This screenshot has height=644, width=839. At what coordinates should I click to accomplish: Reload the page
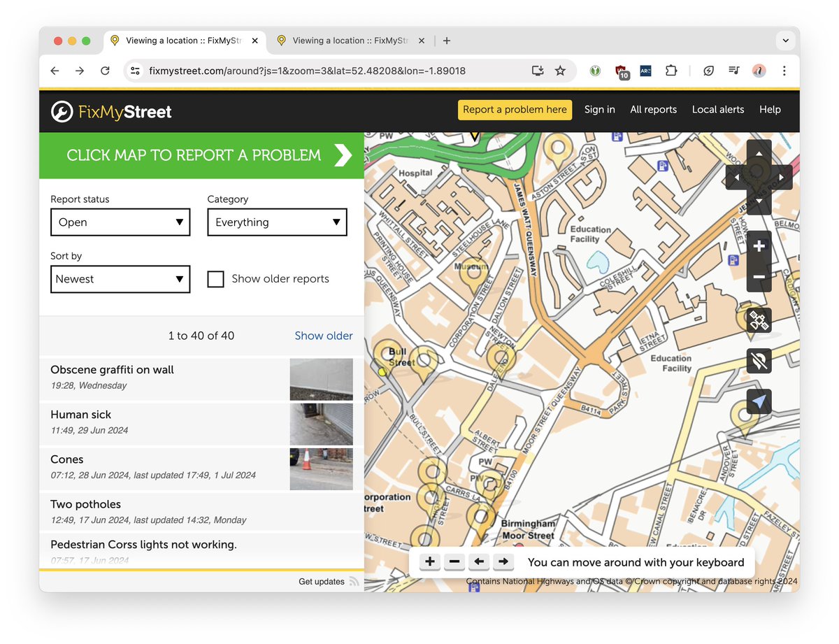pos(105,71)
